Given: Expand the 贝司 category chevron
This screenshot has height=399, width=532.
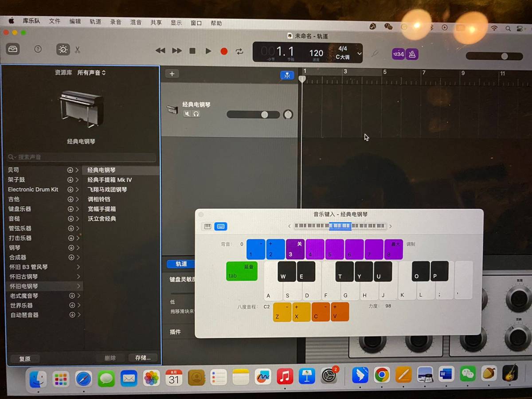Looking at the screenshot, I should [x=77, y=170].
